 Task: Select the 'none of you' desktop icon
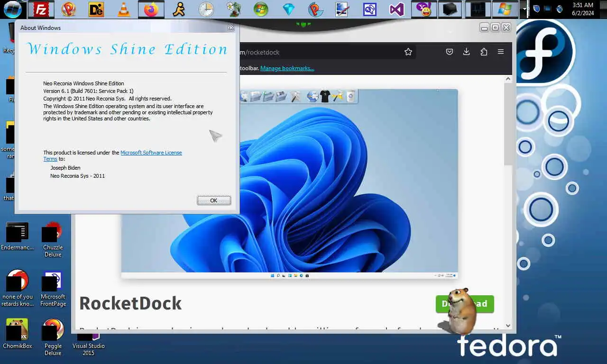(18, 288)
